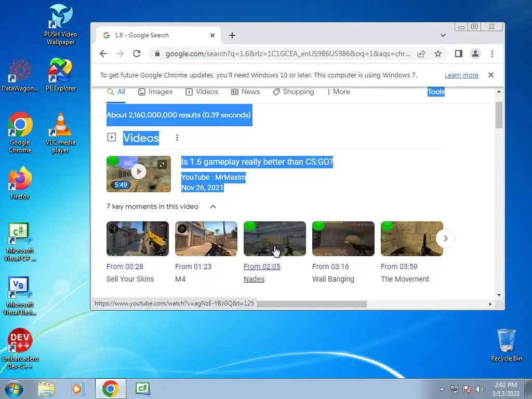This screenshot has height=399, width=532.
Task: Open Windows Media Player from taskbar
Action: (77, 389)
